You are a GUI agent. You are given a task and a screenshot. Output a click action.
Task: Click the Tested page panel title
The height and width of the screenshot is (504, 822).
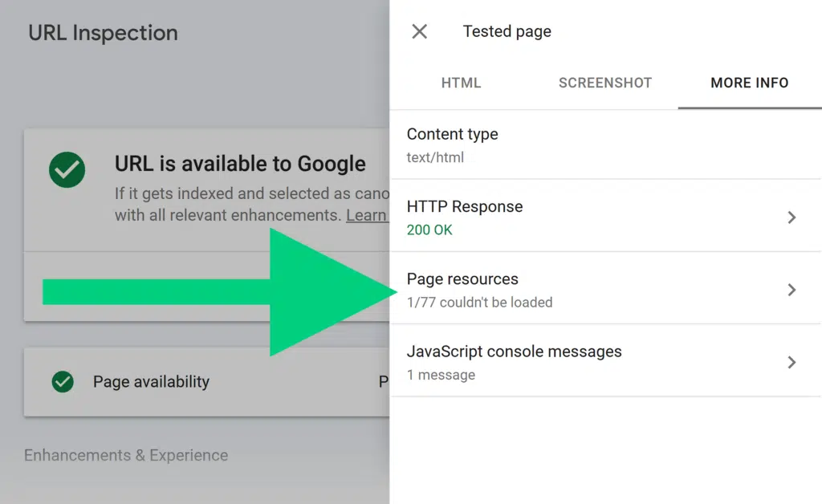pyautogui.click(x=507, y=32)
